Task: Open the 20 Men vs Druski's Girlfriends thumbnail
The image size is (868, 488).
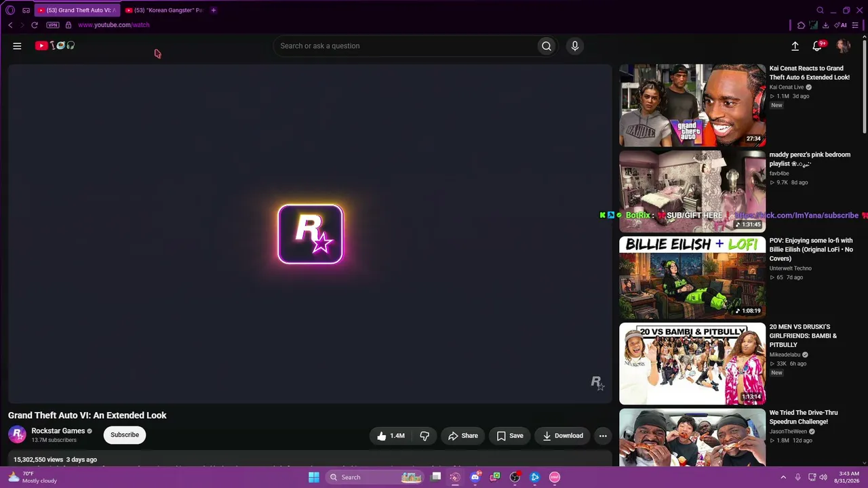Action: 692,363
